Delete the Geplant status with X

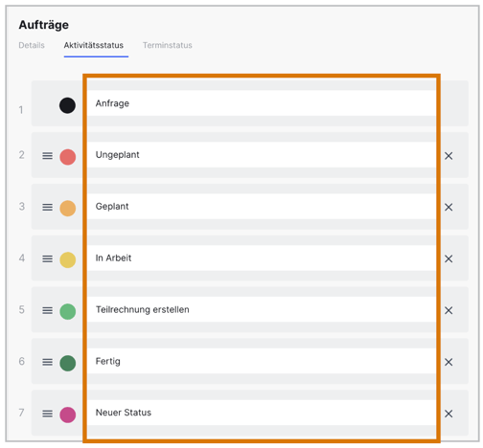448,207
